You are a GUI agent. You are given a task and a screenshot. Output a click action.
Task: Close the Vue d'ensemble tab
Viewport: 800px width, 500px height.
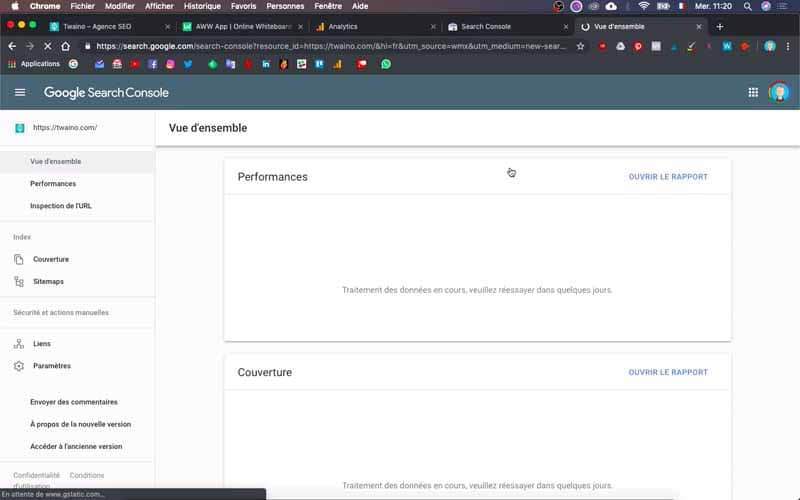(x=698, y=27)
